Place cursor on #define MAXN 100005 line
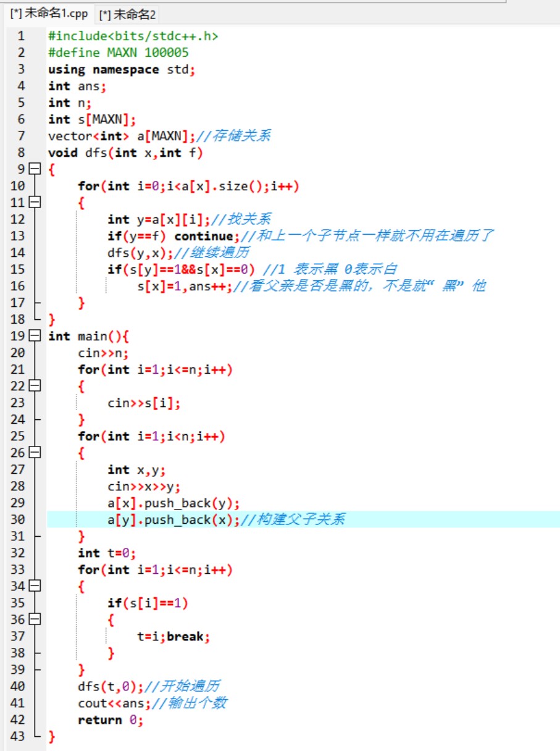 click(x=119, y=52)
